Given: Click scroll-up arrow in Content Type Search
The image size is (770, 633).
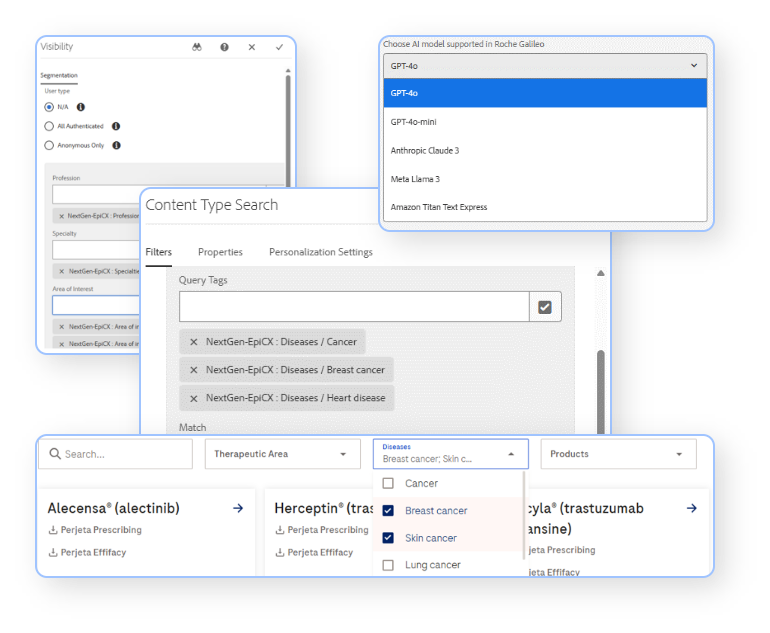Looking at the screenshot, I should pos(601,273).
